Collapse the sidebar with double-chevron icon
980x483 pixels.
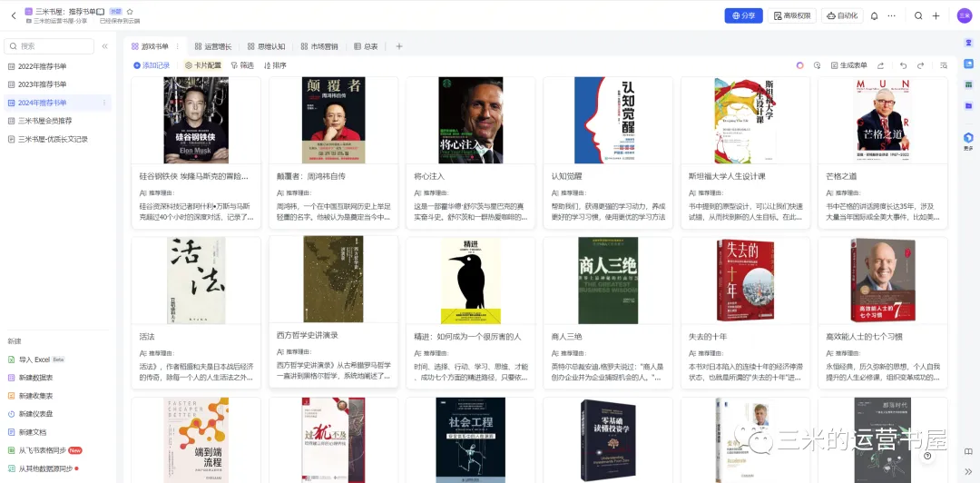click(x=105, y=46)
